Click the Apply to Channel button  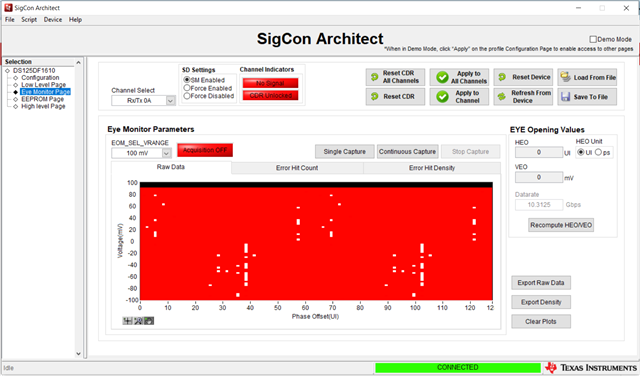459,97
